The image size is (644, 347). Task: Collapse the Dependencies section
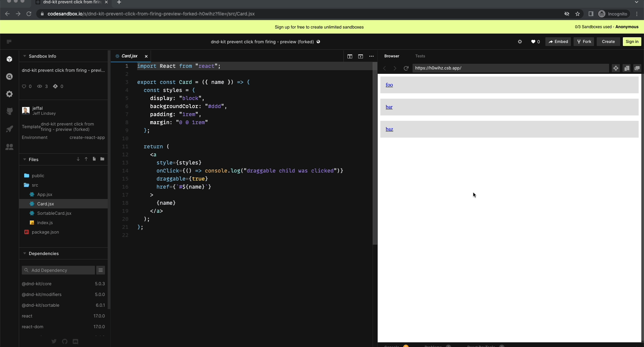pos(24,253)
